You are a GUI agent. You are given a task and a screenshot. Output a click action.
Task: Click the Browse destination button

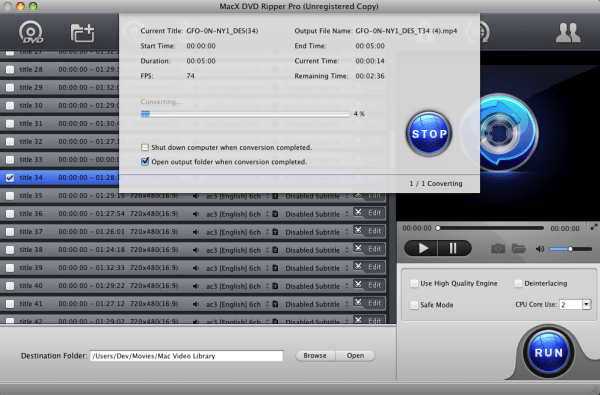coord(315,356)
